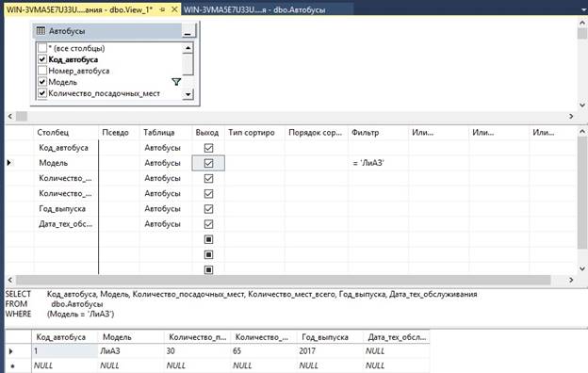Click the Код_автобуса cell in criteria grid
The height and width of the screenshot is (373, 588).
click(66, 148)
